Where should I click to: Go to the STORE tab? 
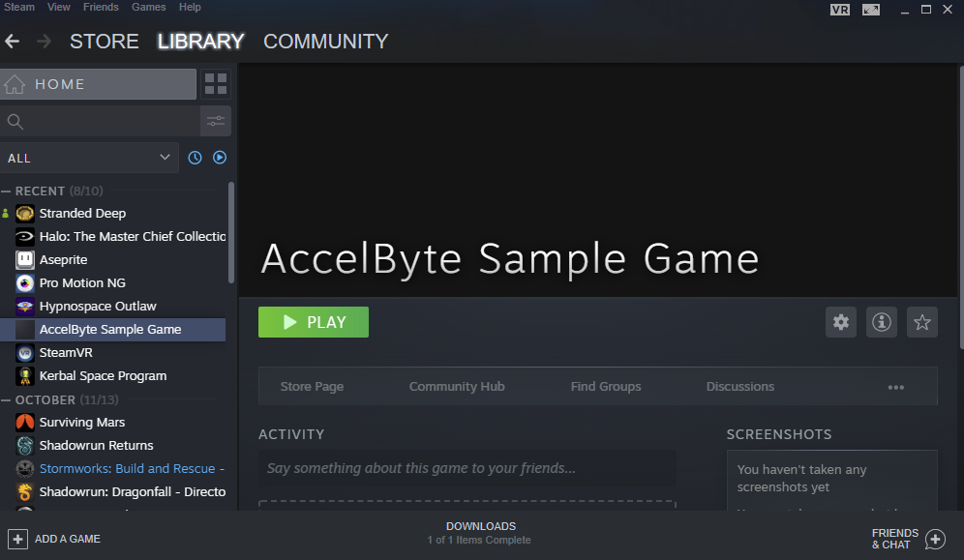click(x=104, y=42)
